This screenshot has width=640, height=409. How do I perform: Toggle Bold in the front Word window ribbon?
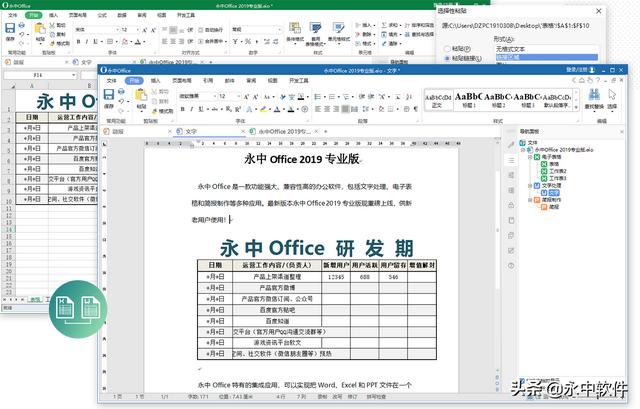(x=182, y=109)
